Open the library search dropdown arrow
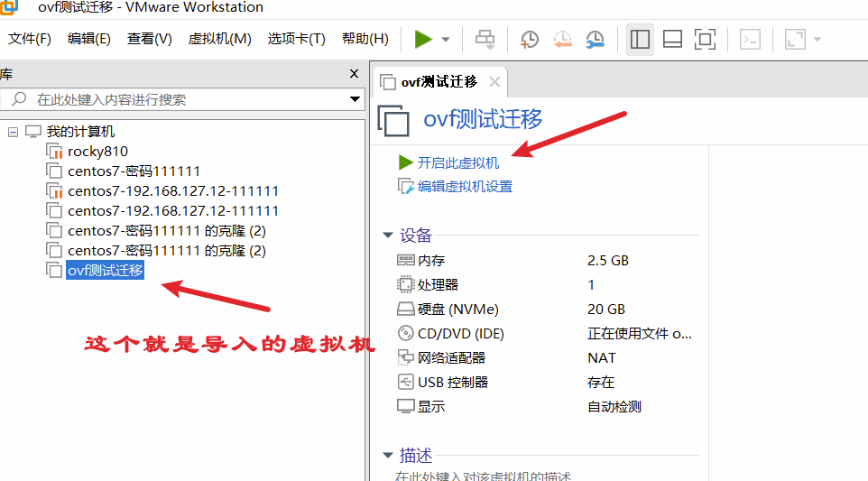The width and height of the screenshot is (868, 481). 355,99
